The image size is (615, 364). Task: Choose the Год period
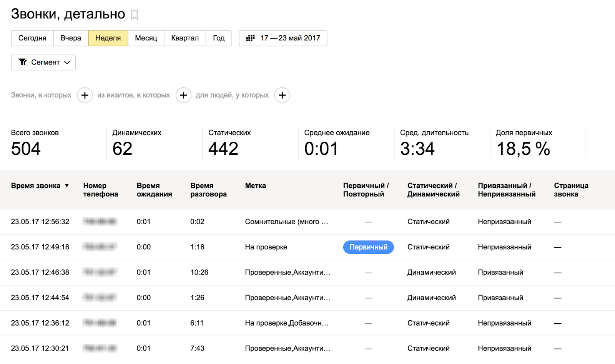click(219, 38)
